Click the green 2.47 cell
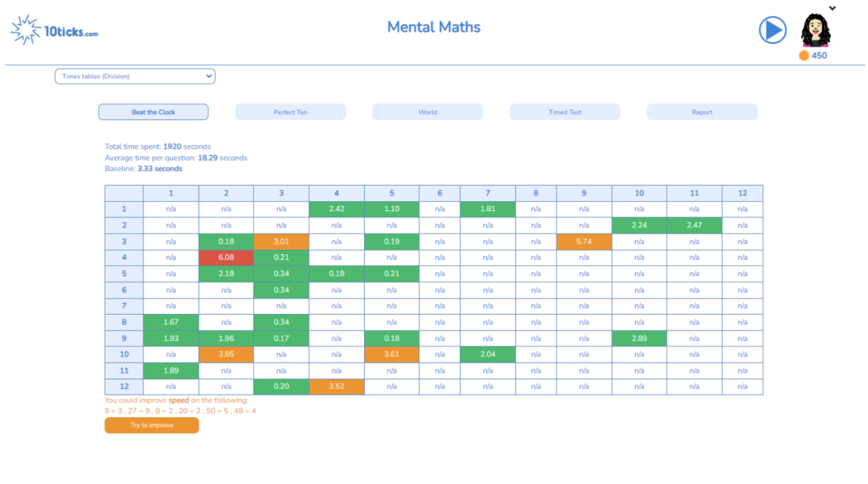Image resolution: width=868 pixels, height=484 pixels. (694, 225)
